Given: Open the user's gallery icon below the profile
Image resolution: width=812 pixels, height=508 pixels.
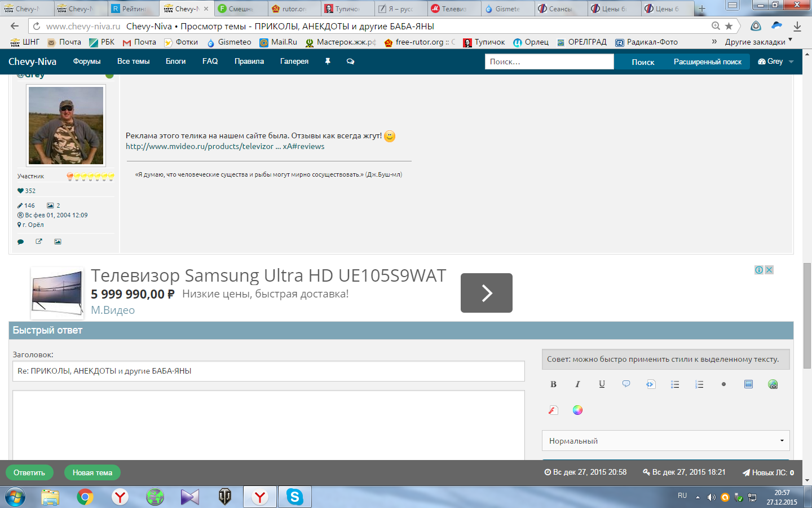Looking at the screenshot, I should [58, 242].
